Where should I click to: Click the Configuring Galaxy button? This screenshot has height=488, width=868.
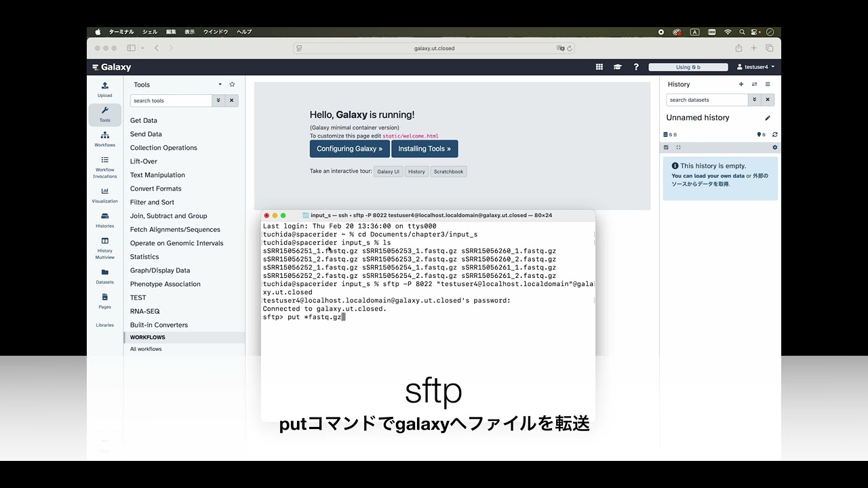pos(350,149)
